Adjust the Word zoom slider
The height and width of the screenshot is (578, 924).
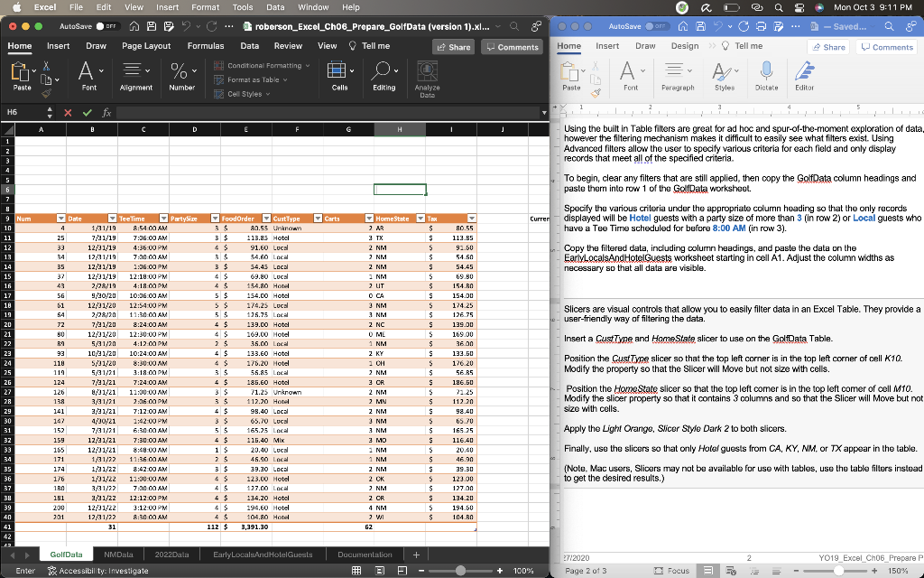(x=838, y=571)
